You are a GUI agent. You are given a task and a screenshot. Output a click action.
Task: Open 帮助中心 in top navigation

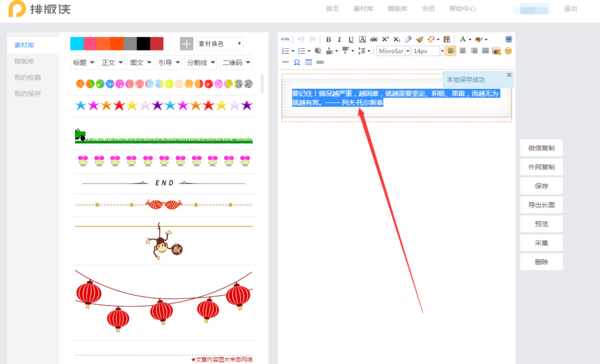462,8
